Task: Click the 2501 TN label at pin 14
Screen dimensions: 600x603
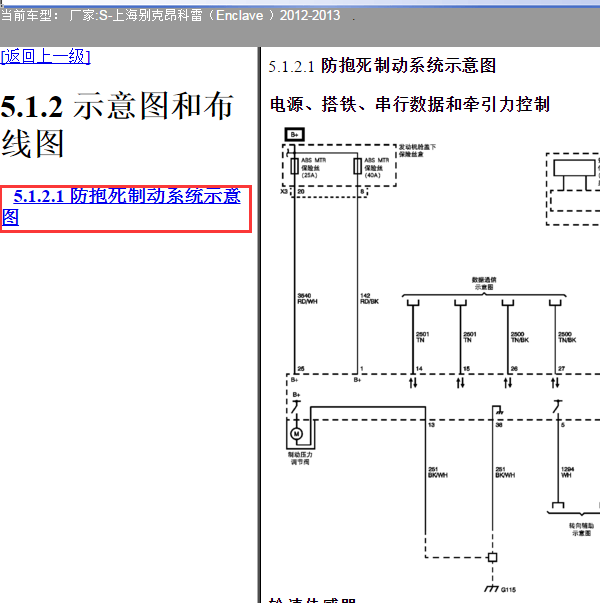Action: pos(422,337)
